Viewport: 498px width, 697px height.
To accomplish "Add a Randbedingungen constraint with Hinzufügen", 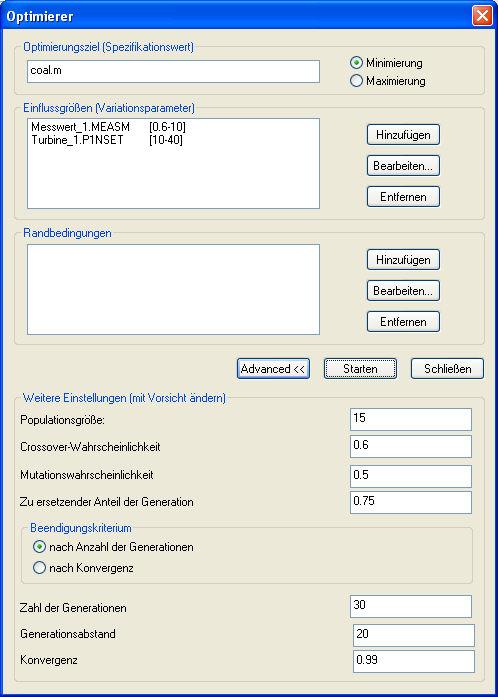I will click(403, 260).
